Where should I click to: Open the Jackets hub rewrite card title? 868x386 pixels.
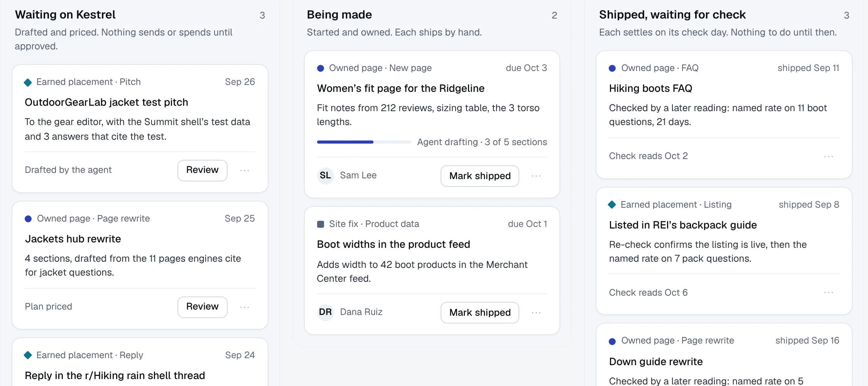[73, 239]
